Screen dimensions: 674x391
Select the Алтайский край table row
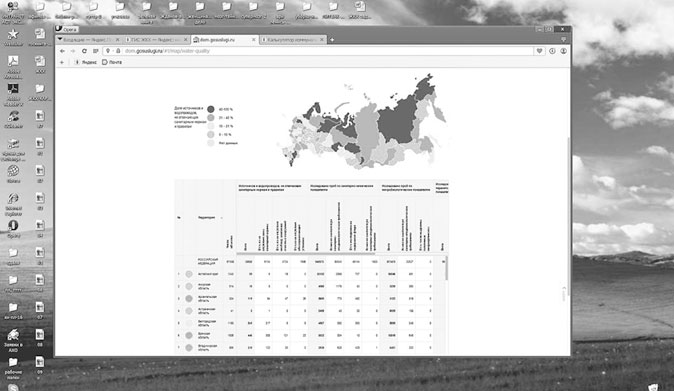pos(311,274)
